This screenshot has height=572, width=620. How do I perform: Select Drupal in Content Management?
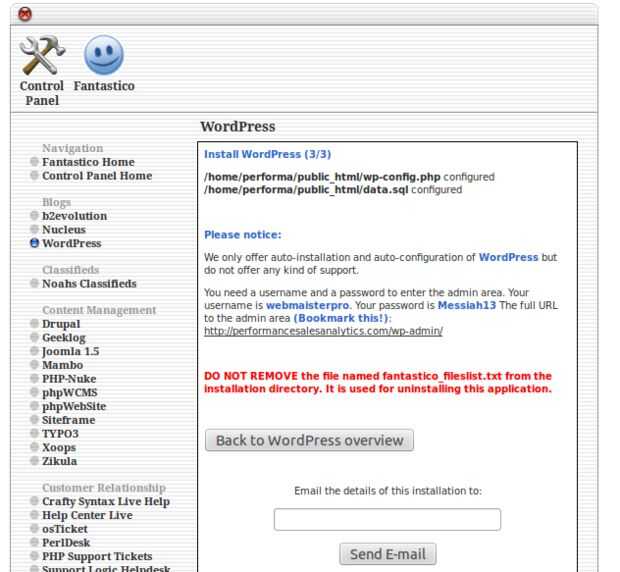[61, 324]
